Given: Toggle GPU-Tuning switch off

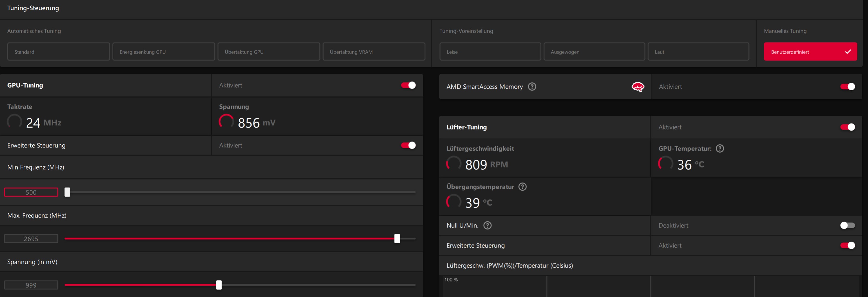Looking at the screenshot, I should click(x=408, y=85).
